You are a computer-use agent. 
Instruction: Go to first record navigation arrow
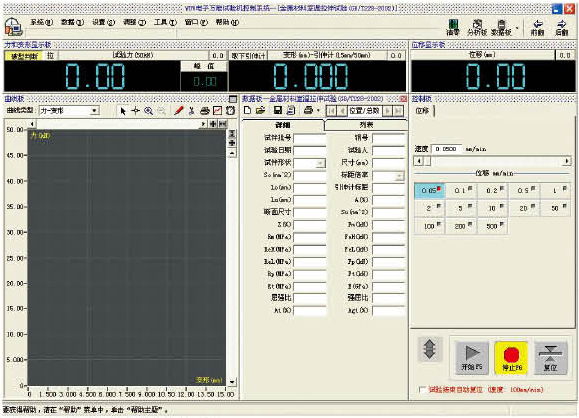331,111
